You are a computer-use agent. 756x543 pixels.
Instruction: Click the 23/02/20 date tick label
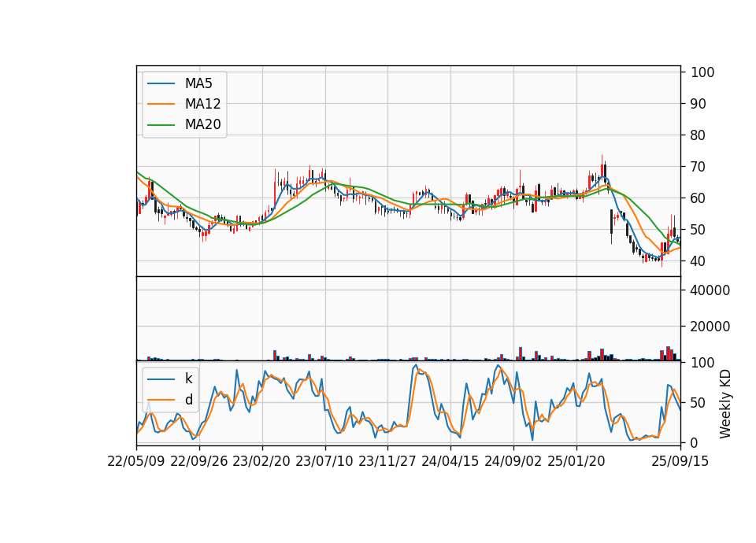coord(261,461)
